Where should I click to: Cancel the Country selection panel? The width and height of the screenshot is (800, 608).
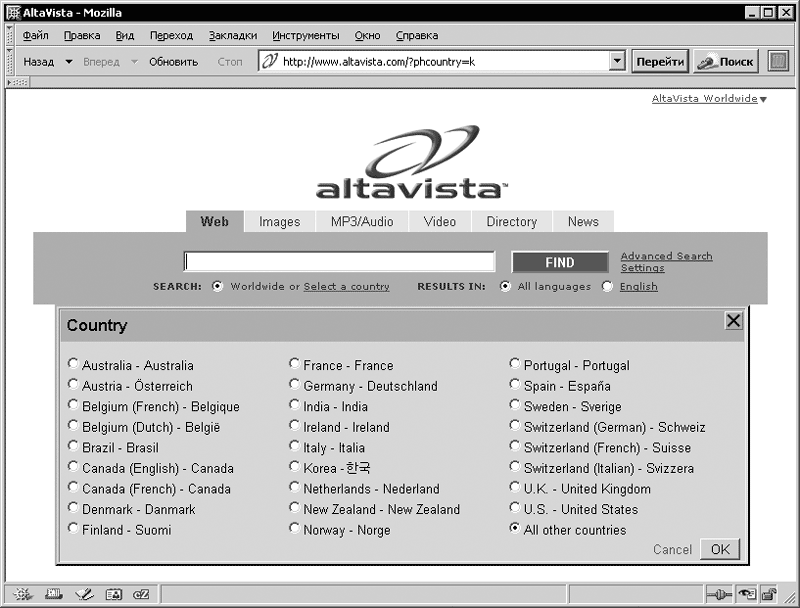(x=672, y=549)
